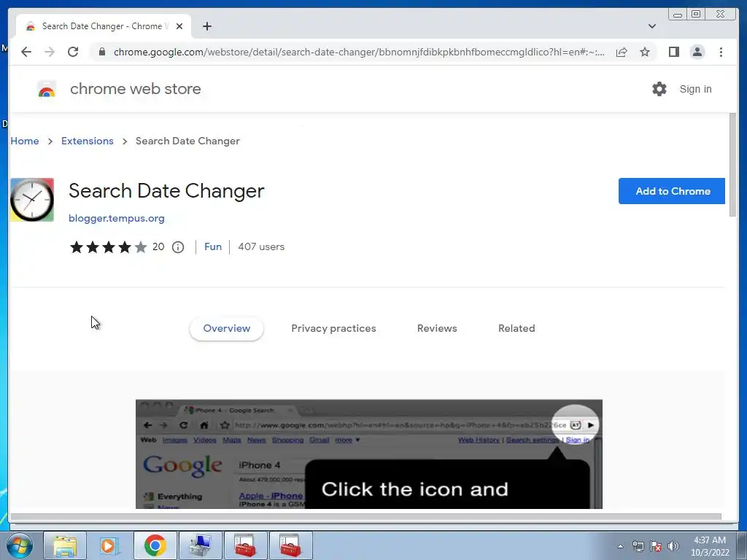Screen dimensions: 747x560
Task: Click the star rating row
Action: [109, 247]
